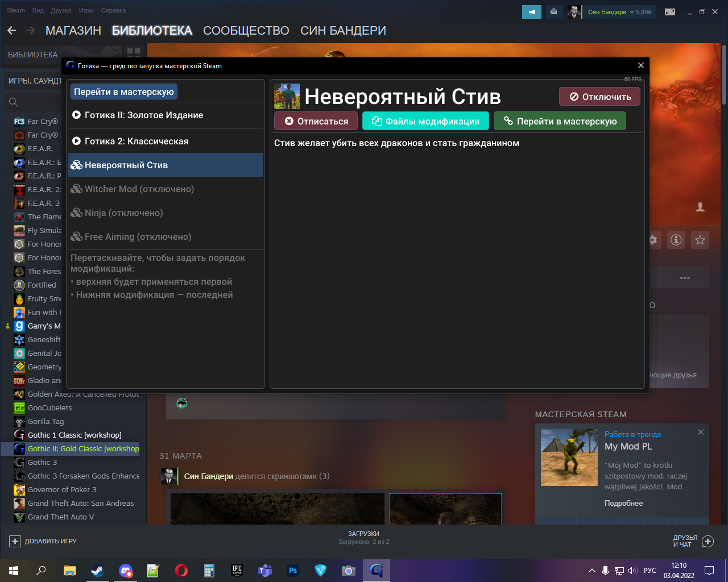
Task: Open the Вид menu
Action: coord(38,10)
